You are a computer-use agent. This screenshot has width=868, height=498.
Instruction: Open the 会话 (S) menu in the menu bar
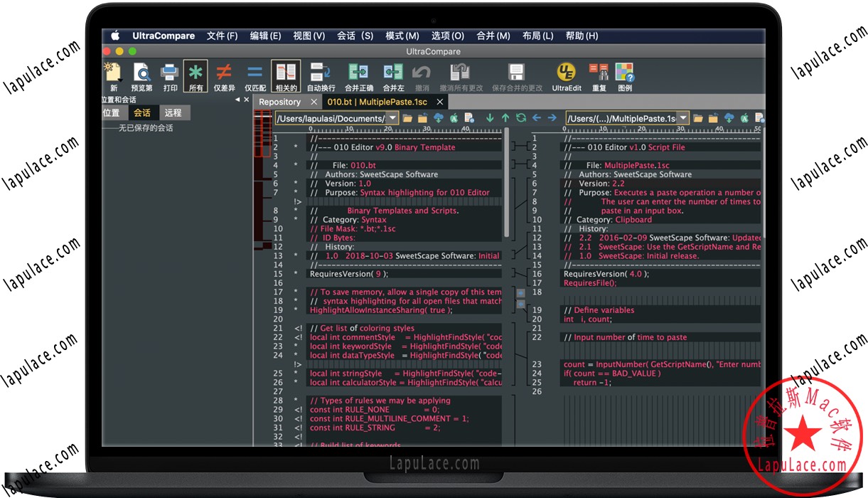(x=355, y=36)
